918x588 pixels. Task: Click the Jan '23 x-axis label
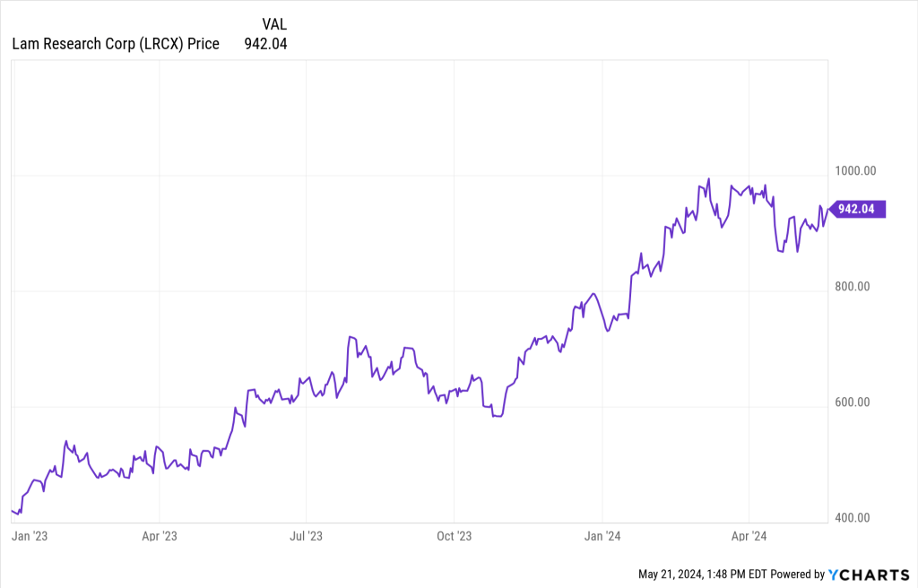click(x=29, y=536)
